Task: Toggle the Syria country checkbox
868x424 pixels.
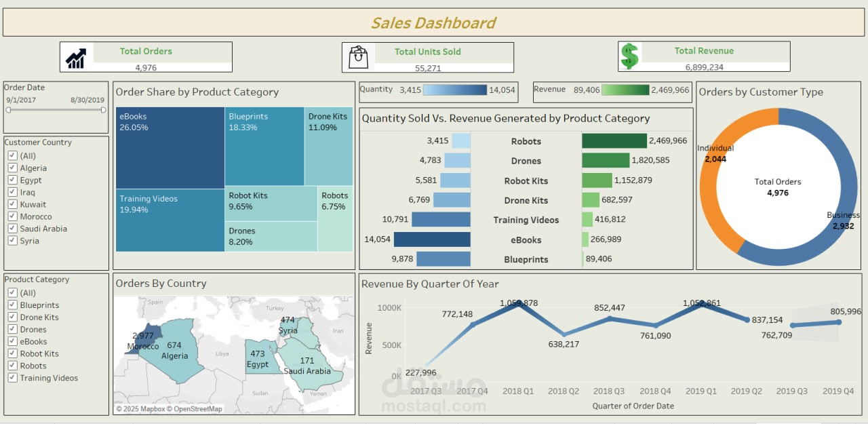Action: (12, 241)
